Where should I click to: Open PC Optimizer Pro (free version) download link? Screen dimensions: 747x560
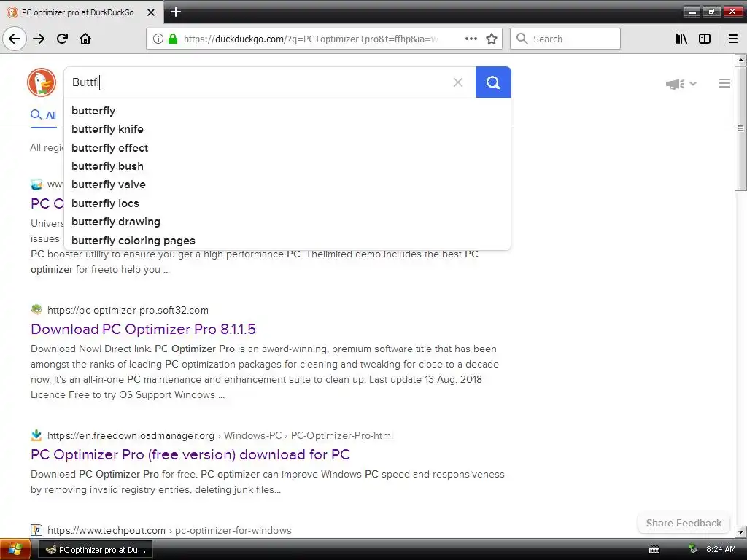[x=190, y=454]
